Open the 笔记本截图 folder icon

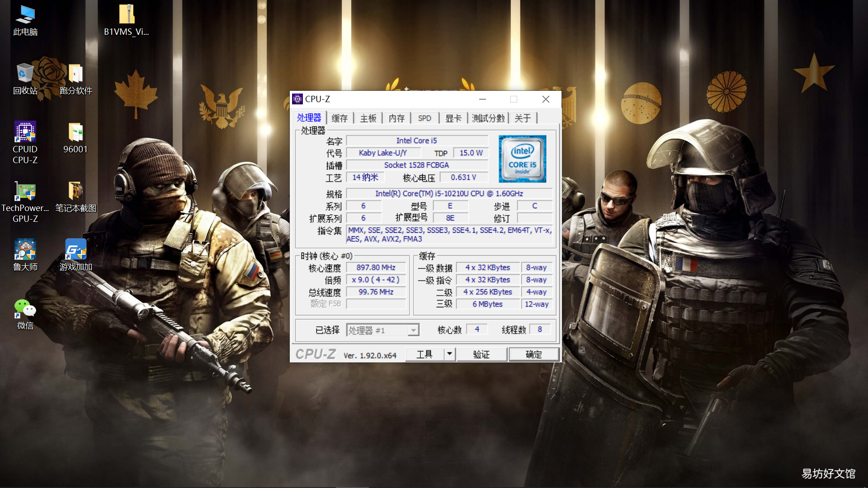(x=75, y=197)
